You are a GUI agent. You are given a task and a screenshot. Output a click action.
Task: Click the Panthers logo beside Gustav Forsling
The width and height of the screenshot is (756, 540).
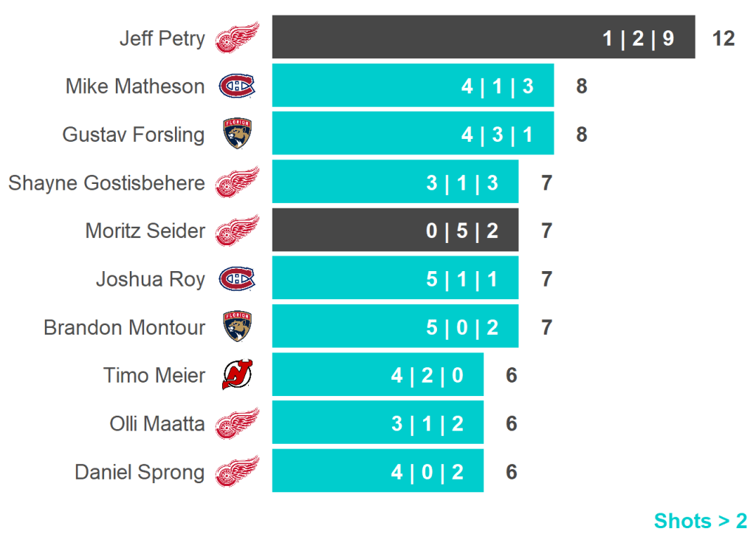pyautogui.click(x=237, y=134)
